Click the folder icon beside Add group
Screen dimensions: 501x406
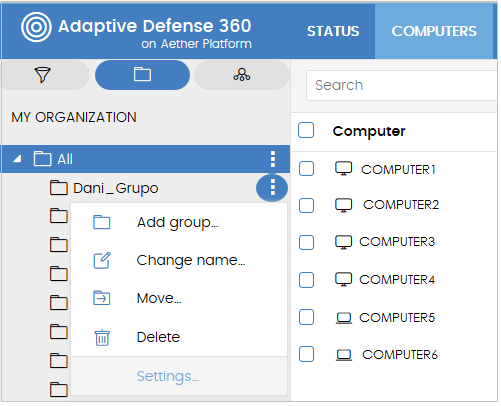102,222
